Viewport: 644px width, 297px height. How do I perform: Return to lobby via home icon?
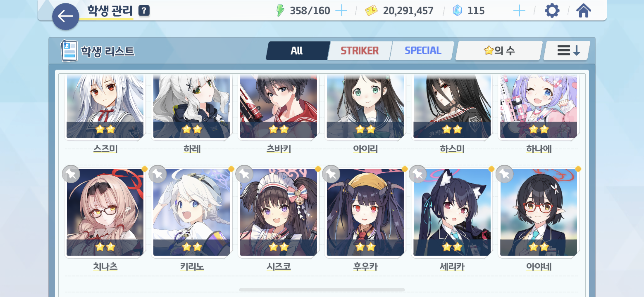click(583, 11)
